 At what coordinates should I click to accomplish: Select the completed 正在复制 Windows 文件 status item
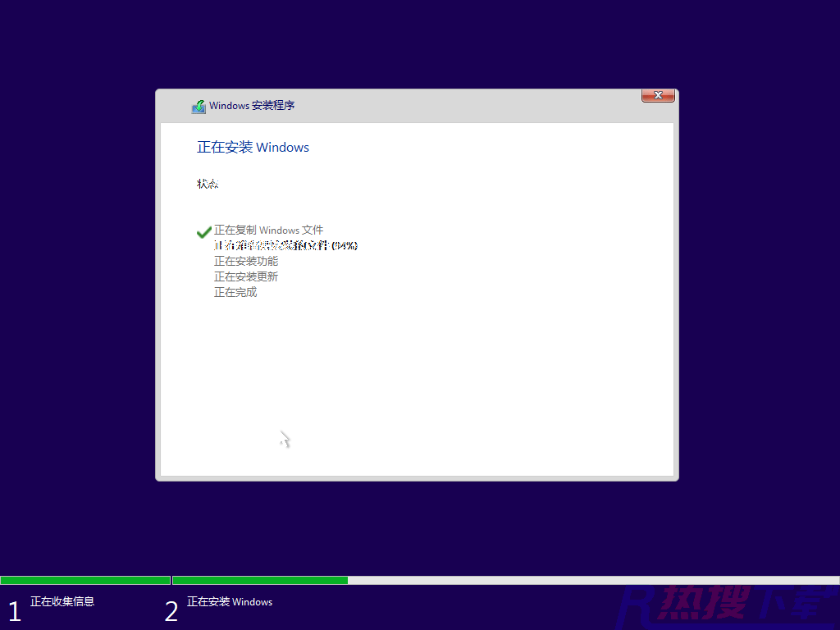tap(269, 231)
